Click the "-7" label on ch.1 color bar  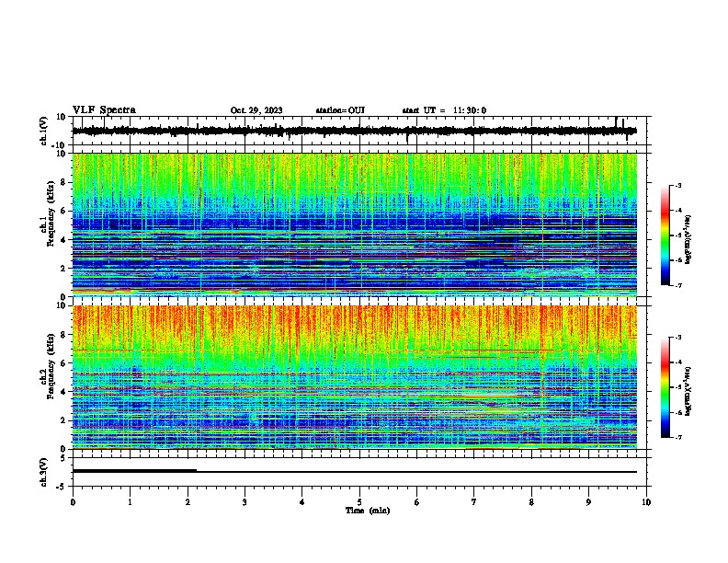[678, 285]
